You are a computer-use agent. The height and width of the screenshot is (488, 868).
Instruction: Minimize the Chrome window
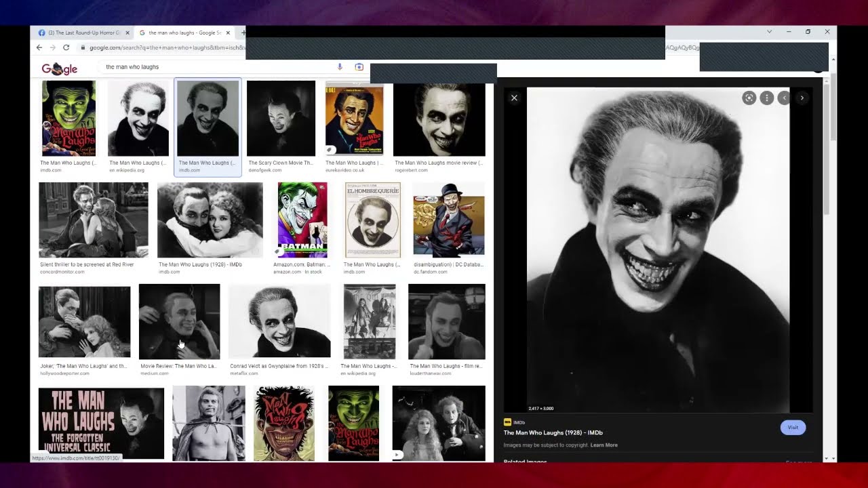pyautogui.click(x=788, y=32)
